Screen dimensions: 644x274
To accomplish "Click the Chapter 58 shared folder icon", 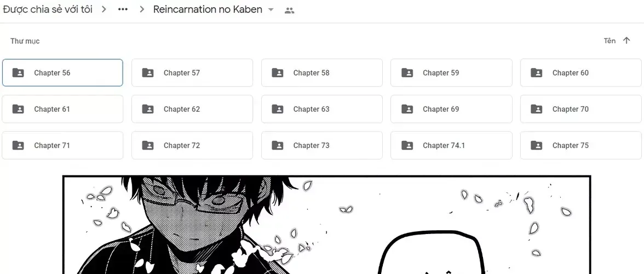I will [x=277, y=73].
